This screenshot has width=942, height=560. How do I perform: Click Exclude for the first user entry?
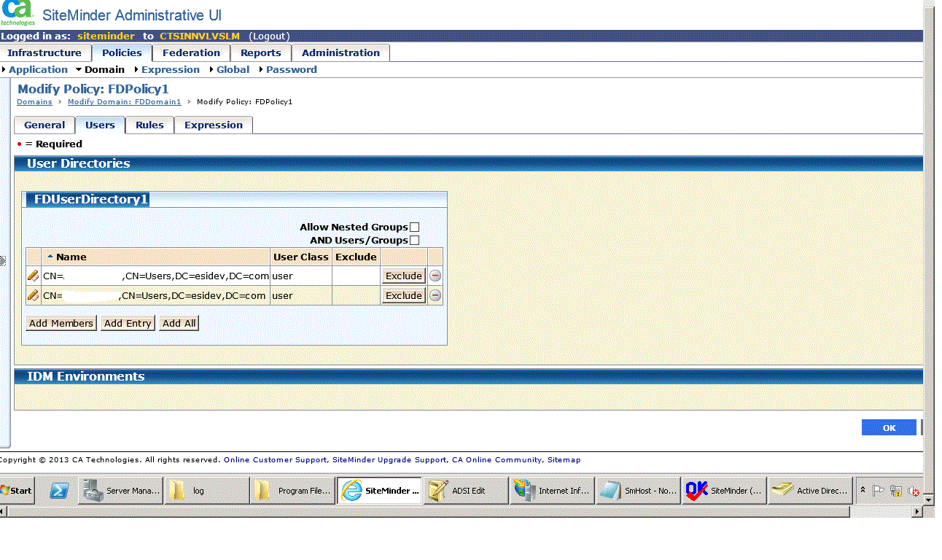404,276
